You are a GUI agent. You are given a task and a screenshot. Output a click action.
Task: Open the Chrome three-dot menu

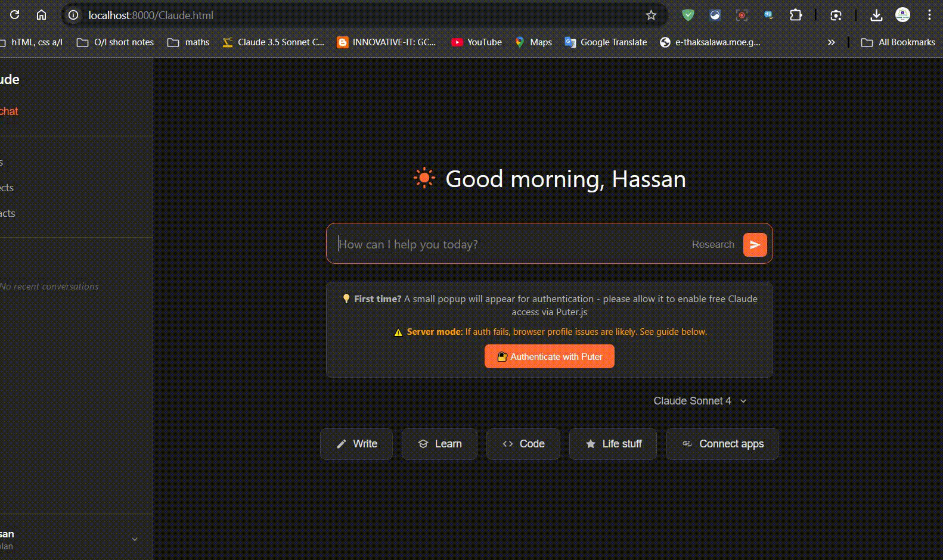tap(929, 15)
